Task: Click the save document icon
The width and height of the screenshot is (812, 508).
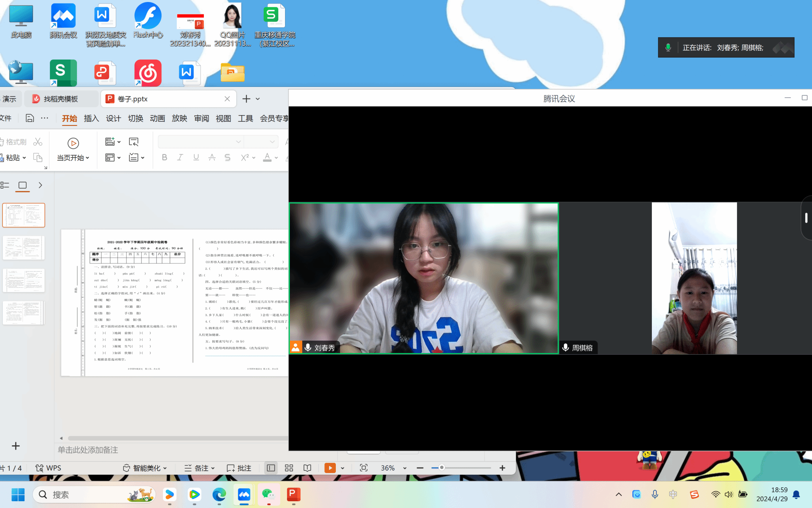Action: [30, 118]
